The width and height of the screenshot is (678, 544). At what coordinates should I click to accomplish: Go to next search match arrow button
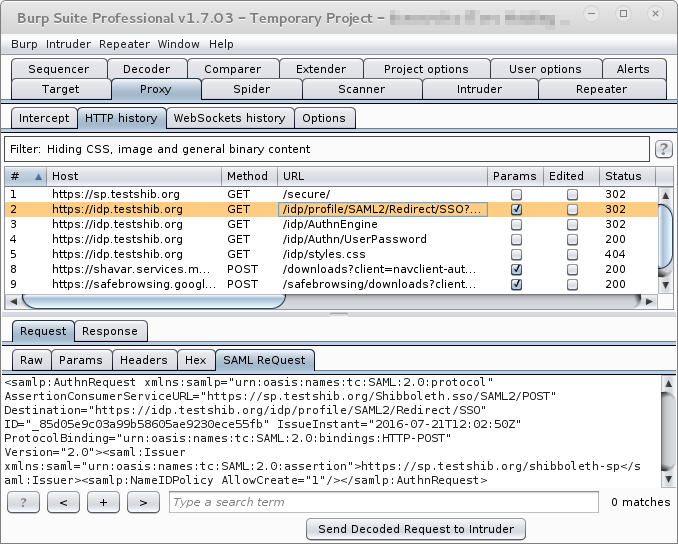143,502
